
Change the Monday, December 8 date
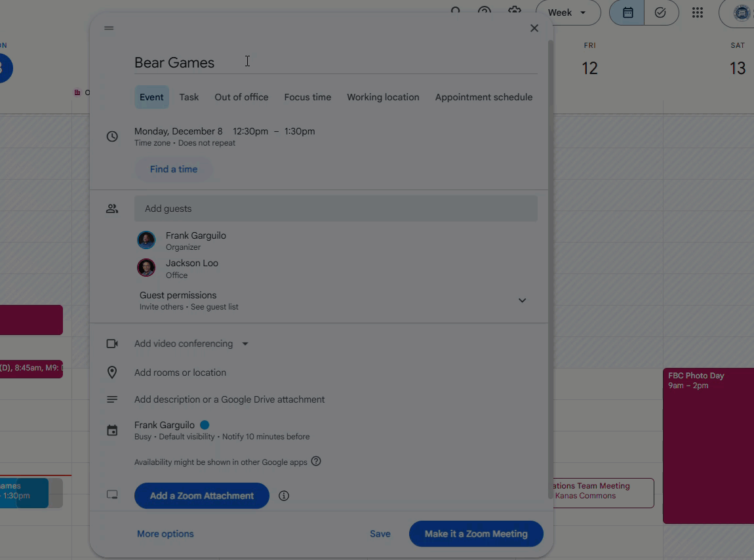178,131
